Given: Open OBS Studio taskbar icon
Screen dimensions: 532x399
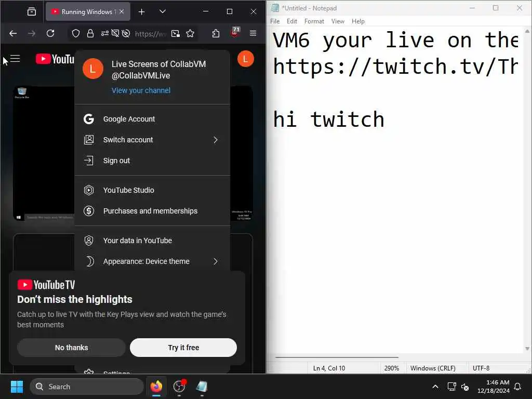Looking at the screenshot, I should coord(179,387).
